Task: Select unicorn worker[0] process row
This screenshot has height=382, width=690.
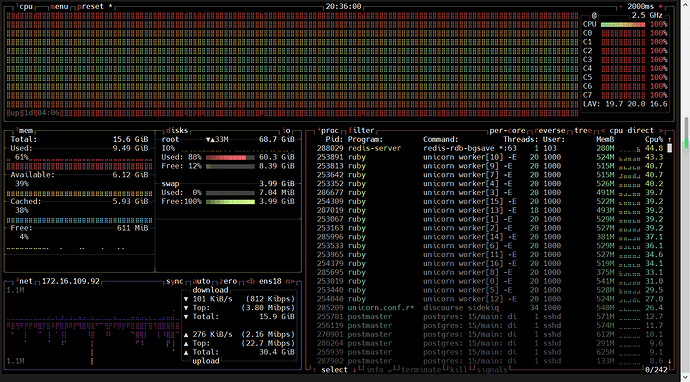Action: coord(490,281)
